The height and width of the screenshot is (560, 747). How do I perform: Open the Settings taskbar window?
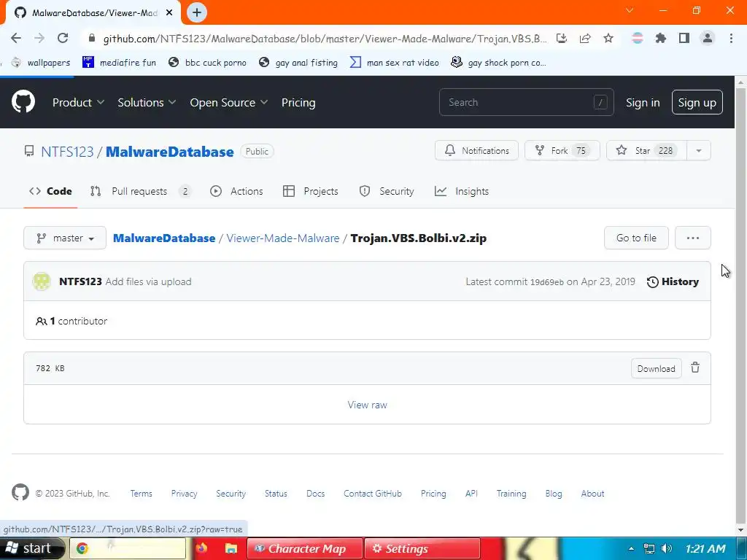(x=422, y=548)
